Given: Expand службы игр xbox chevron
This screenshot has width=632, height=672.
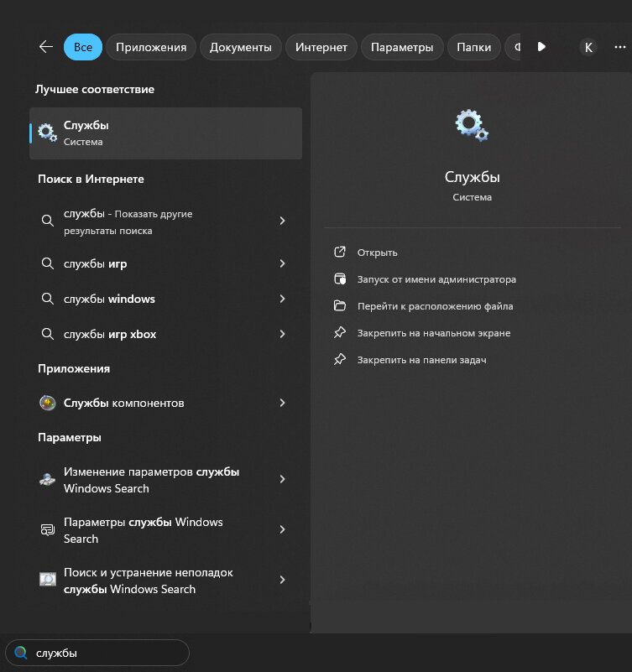Looking at the screenshot, I should tap(282, 334).
